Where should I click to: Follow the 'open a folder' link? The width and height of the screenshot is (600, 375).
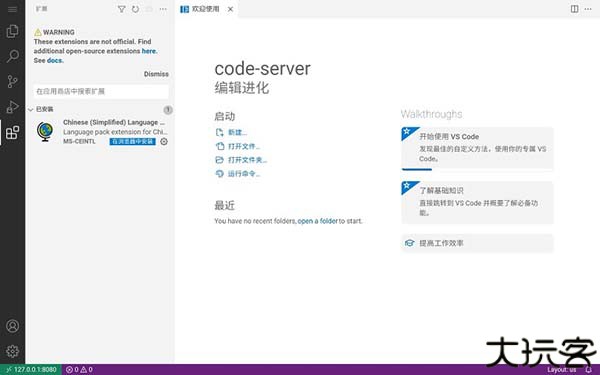tap(317, 221)
